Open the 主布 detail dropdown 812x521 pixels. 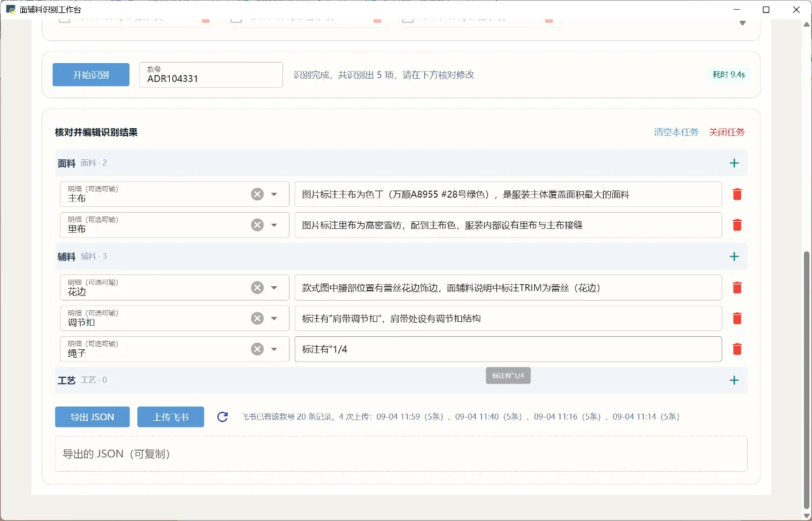[x=274, y=194]
